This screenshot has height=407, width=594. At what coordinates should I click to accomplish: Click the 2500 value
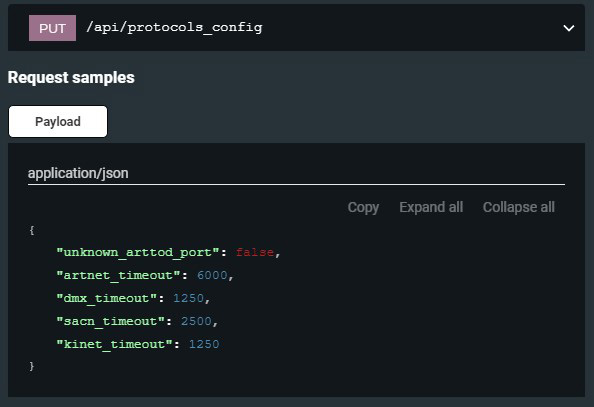click(x=196, y=321)
